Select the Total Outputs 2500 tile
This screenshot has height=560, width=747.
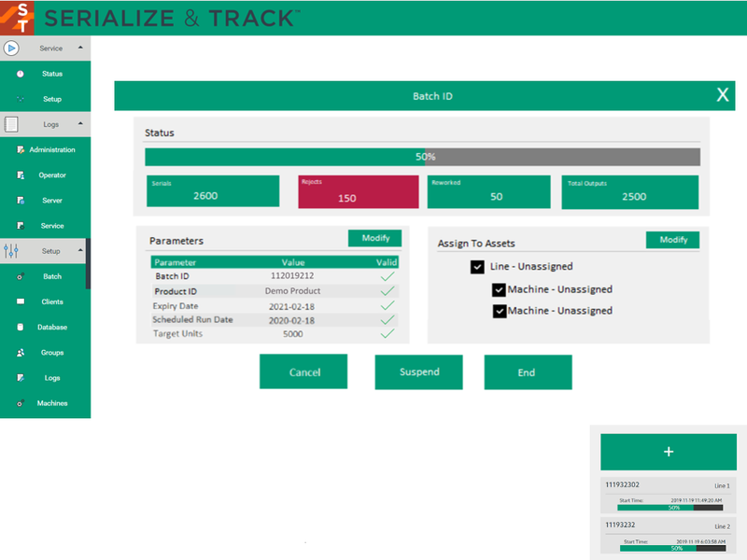pyautogui.click(x=630, y=192)
